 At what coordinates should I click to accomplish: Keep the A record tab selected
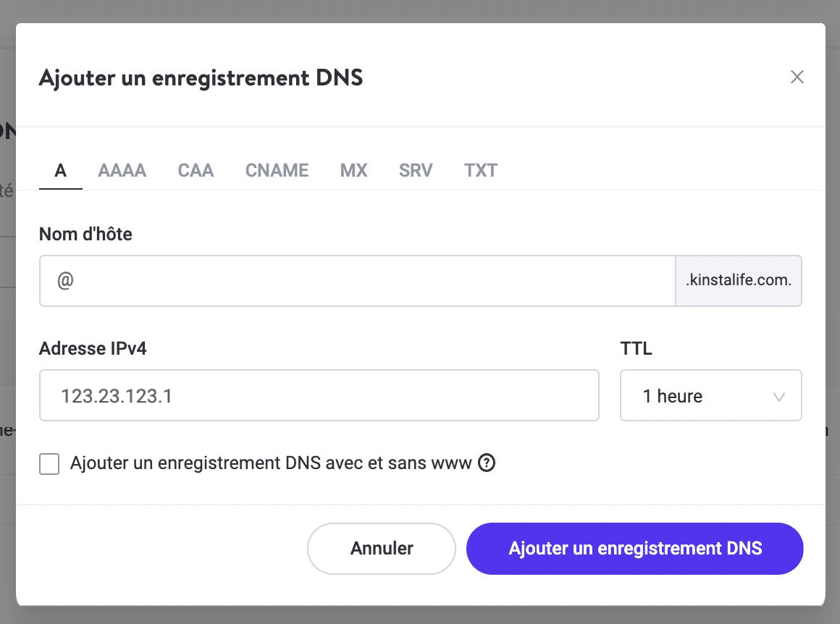[x=60, y=170]
